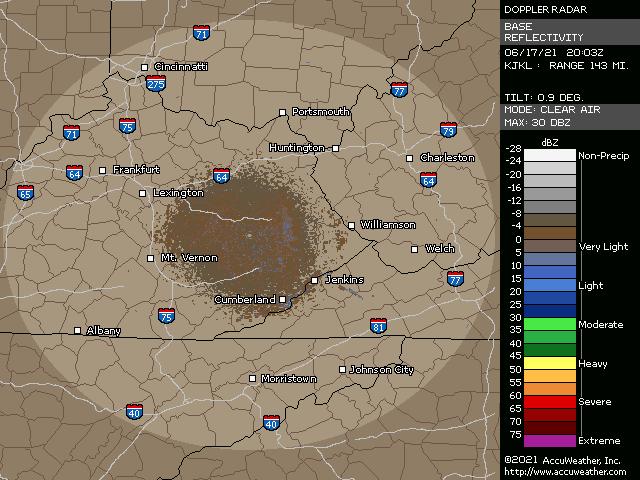The image size is (640, 480).
Task: Click the Interstate 275 shield near Cincinnati
Action: (155, 85)
